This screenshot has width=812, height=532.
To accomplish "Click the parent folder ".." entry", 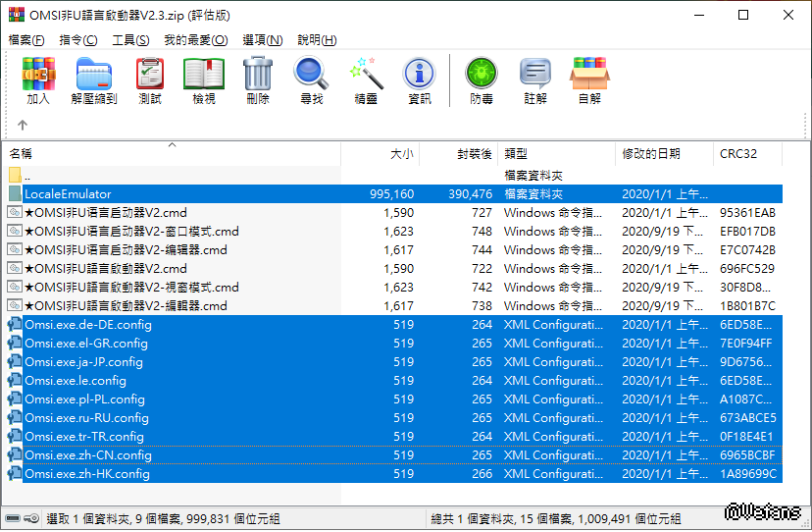I will tap(27, 176).
